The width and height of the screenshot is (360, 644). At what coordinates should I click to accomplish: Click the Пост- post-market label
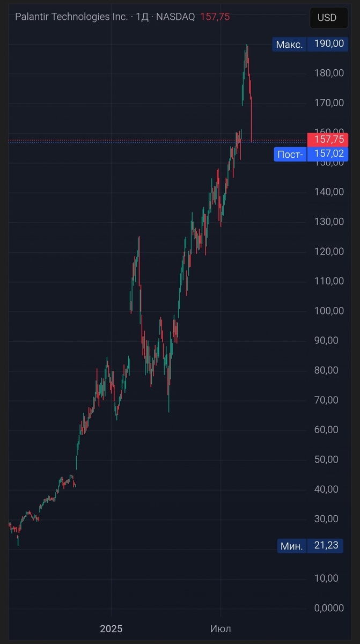290,155
